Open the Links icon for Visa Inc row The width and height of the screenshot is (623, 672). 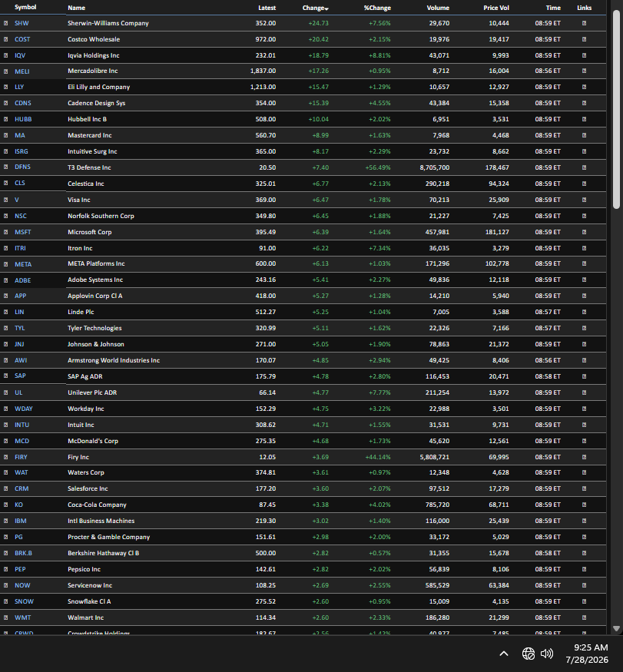pyautogui.click(x=584, y=200)
